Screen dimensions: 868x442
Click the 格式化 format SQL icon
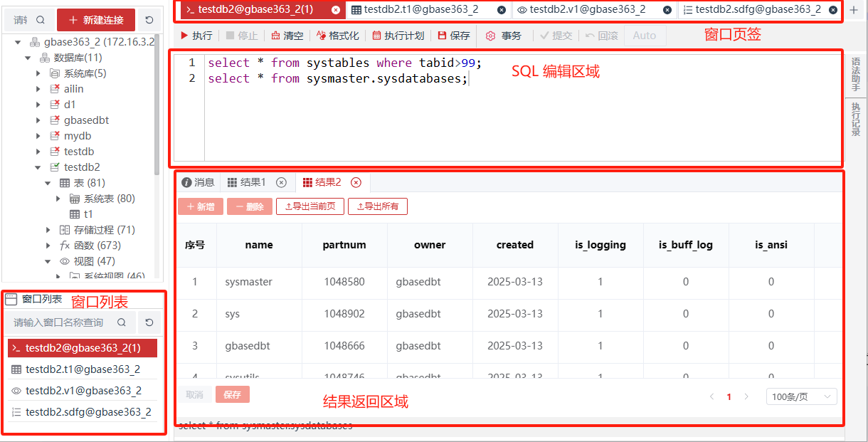(321, 36)
